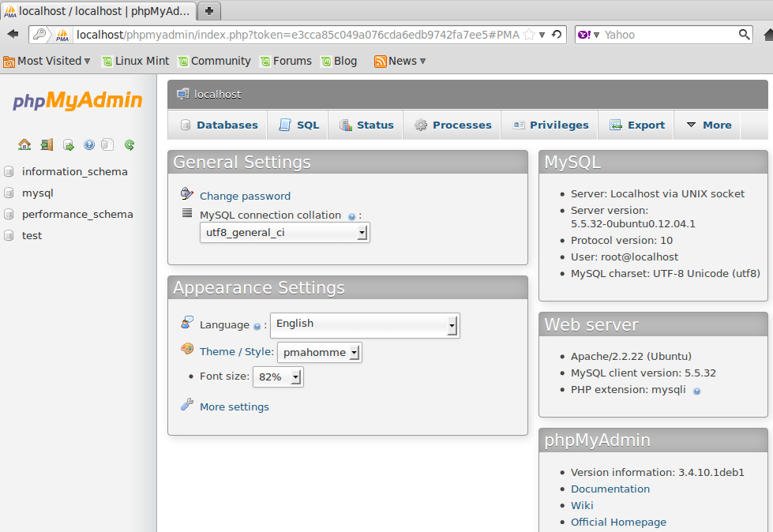This screenshot has width=773, height=532.
Task: Click the More settings link
Action: pyautogui.click(x=235, y=406)
